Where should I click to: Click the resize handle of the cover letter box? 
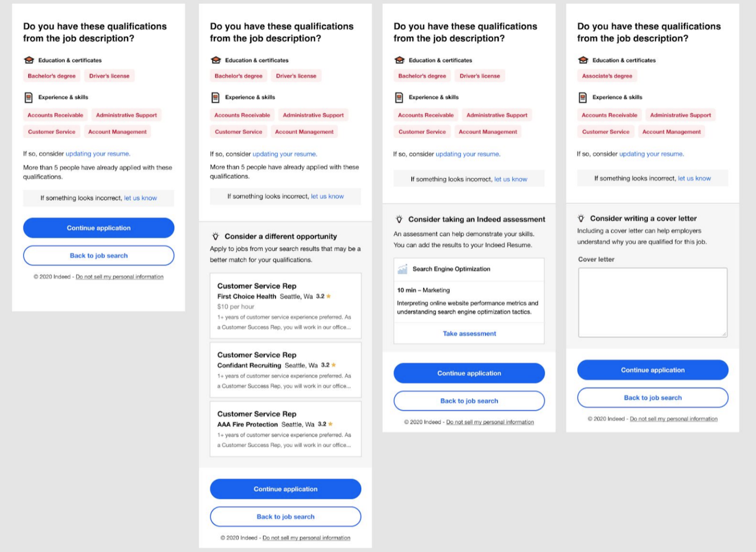pos(724,334)
